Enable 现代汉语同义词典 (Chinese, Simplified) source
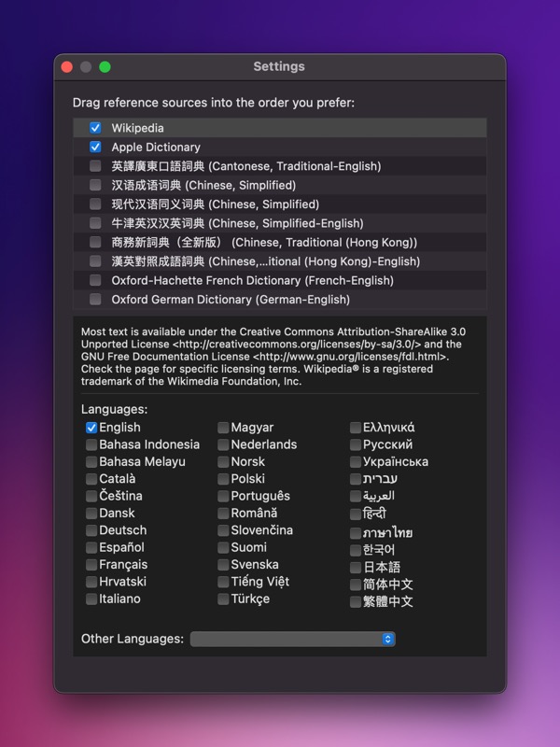The width and height of the screenshot is (560, 747). click(95, 204)
